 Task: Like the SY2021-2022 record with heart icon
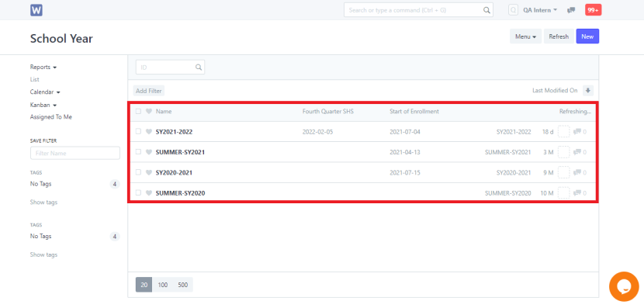coord(149,132)
